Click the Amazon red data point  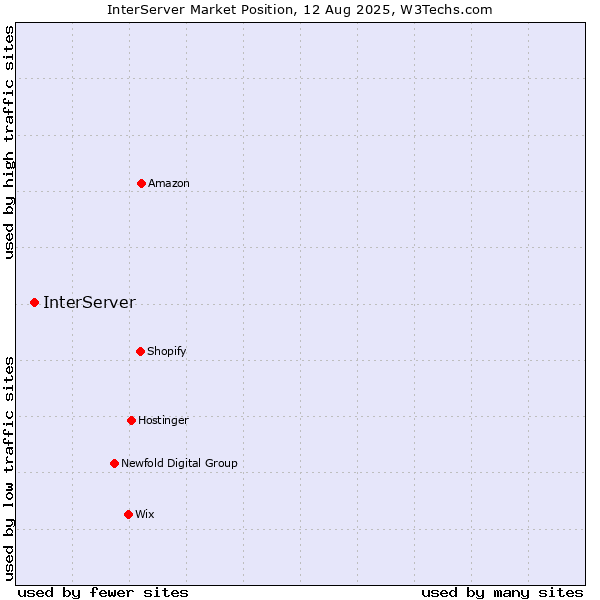coord(141,184)
